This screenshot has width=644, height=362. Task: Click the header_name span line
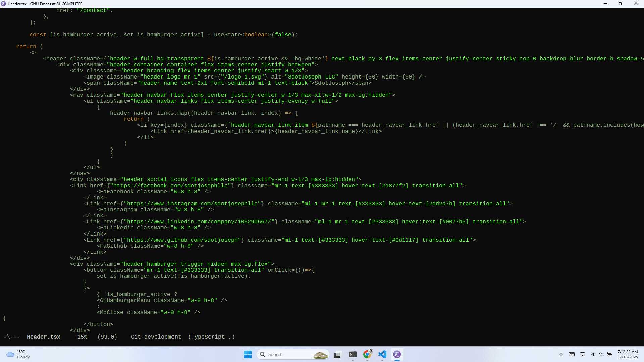click(228, 83)
